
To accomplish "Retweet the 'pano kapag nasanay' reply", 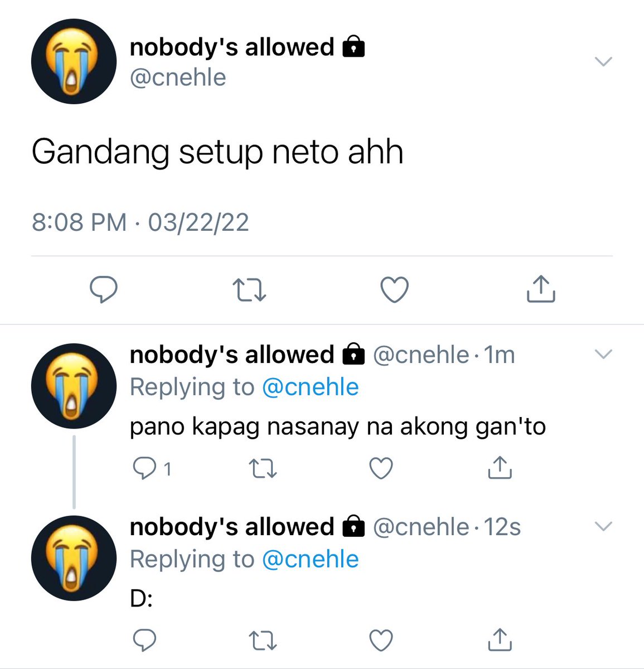I will pos(263,469).
